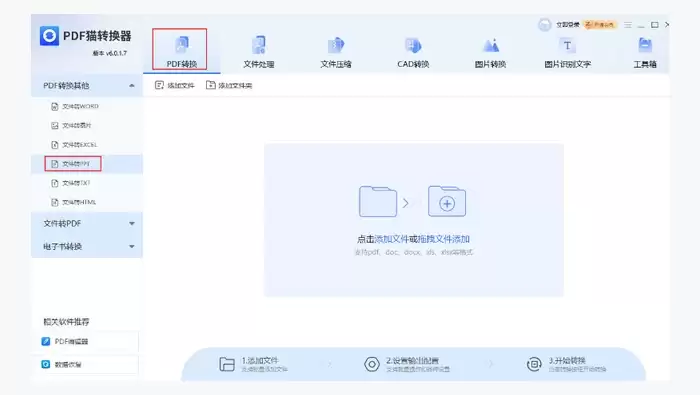Select 文件转PPT in the sidebar

pyautogui.click(x=87, y=164)
